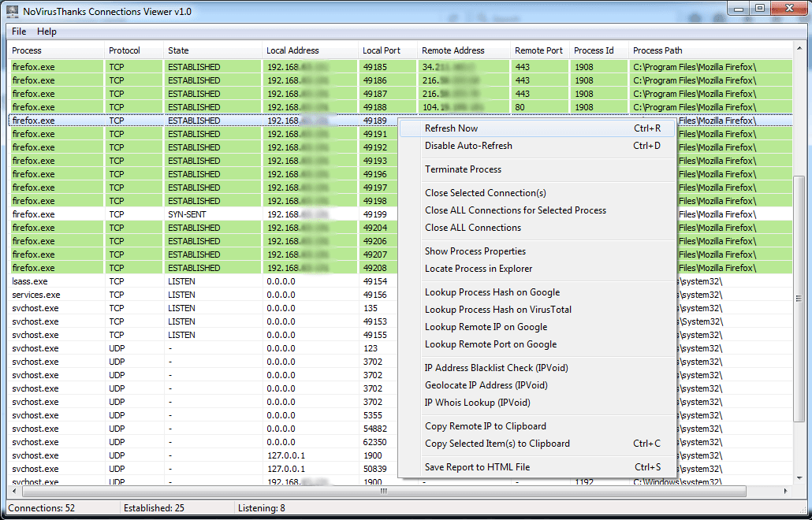Choose Close ALL Connections for Selected Process
This screenshot has height=520, width=812.
pos(538,210)
